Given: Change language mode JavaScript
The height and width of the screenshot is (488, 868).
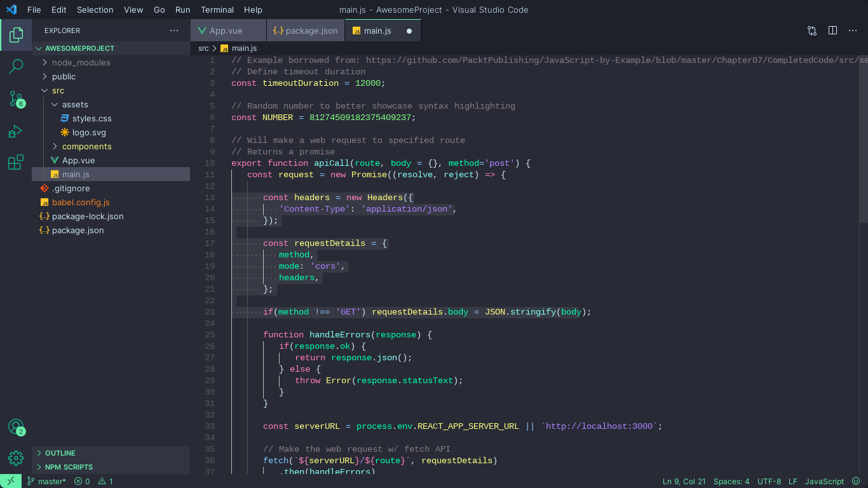Looking at the screenshot, I should (825, 481).
